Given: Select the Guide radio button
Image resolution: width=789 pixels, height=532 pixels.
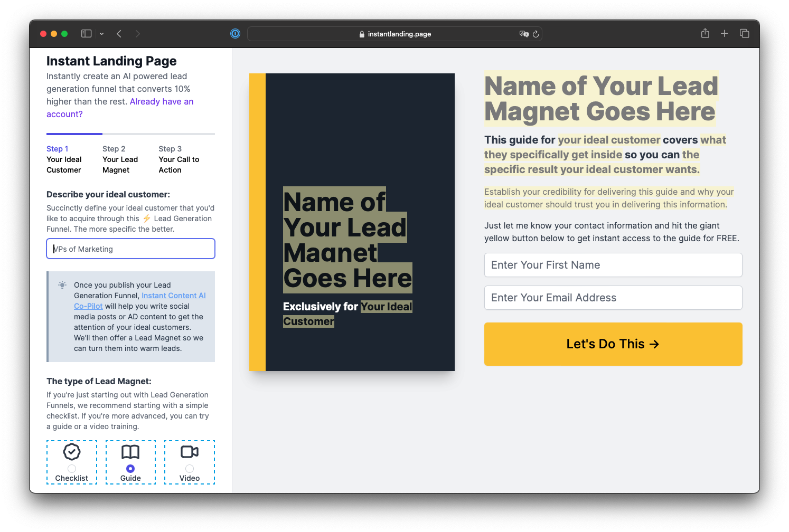Looking at the screenshot, I should point(130,469).
